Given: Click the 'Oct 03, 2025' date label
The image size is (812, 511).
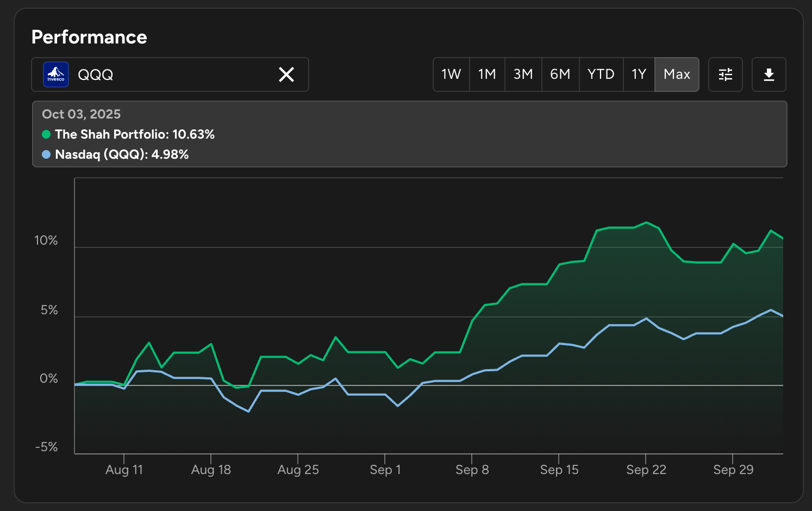Looking at the screenshot, I should (81, 114).
